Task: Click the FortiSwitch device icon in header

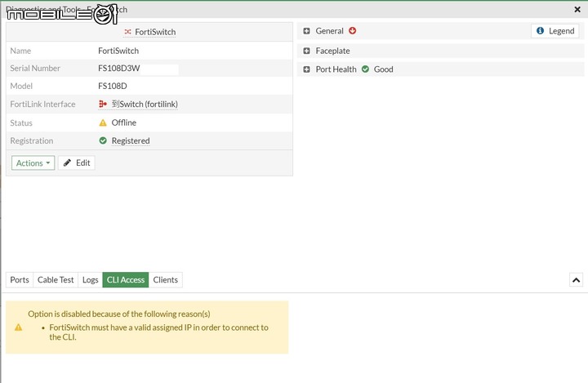Action: [x=128, y=32]
